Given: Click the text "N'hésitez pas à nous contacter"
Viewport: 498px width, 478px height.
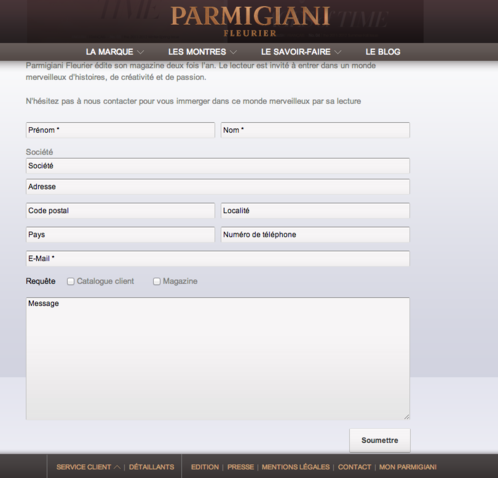Looking at the screenshot, I should click(81, 101).
